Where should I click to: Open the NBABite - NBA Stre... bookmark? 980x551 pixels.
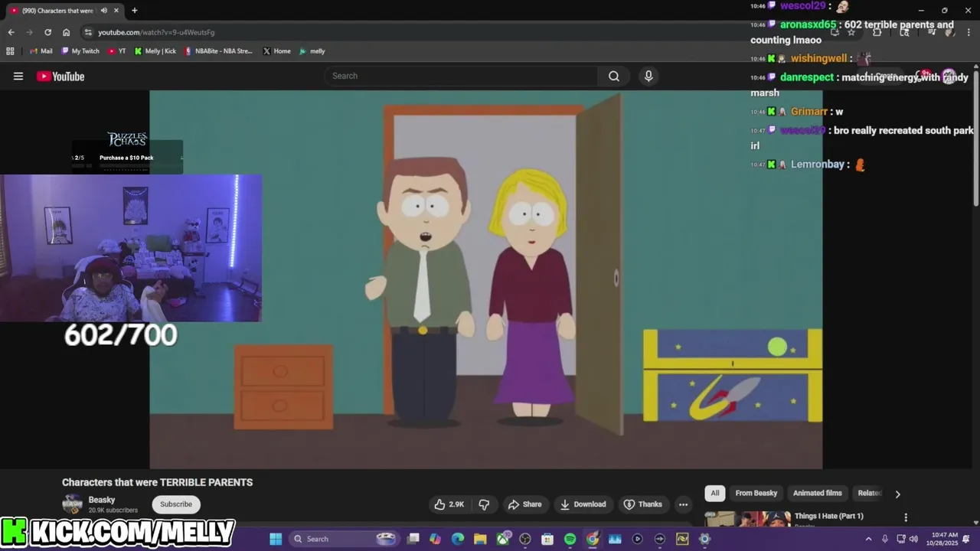coord(218,51)
